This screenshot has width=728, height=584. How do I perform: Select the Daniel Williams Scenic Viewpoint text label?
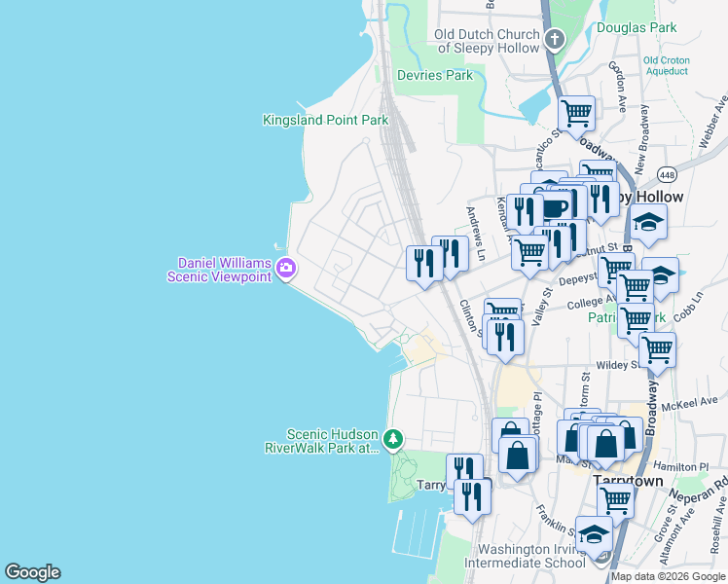click(x=219, y=270)
